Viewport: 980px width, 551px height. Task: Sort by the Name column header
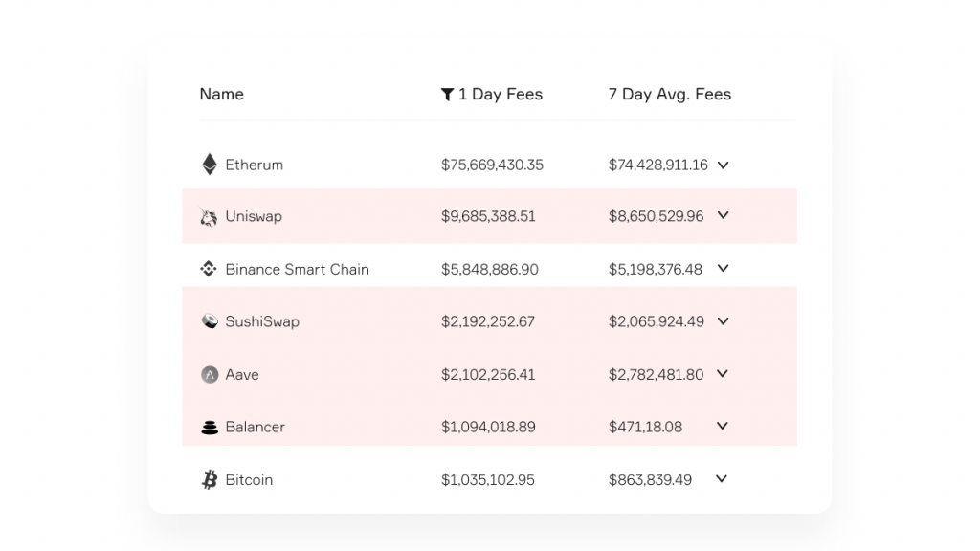(222, 95)
